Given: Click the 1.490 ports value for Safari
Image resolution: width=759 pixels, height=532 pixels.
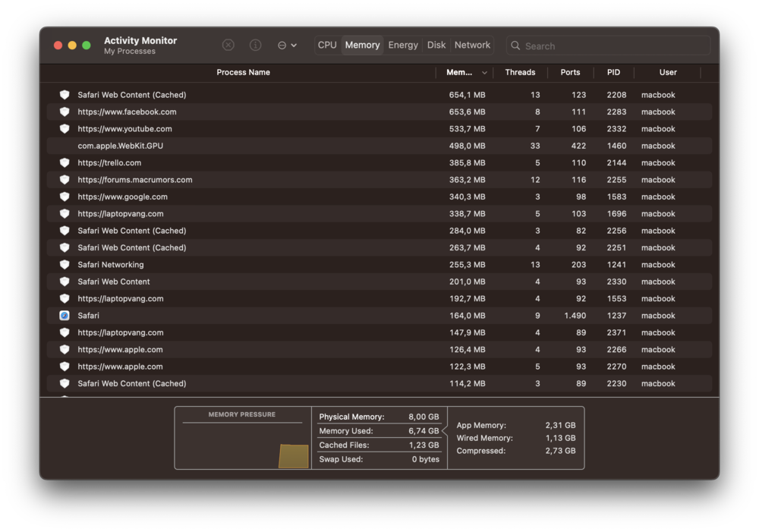Looking at the screenshot, I should (575, 316).
